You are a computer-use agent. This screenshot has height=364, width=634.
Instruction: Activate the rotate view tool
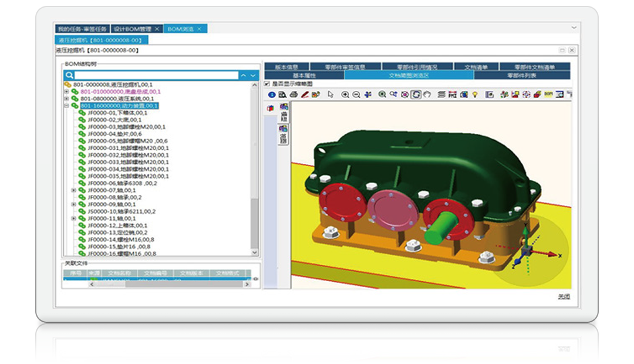pos(416,95)
